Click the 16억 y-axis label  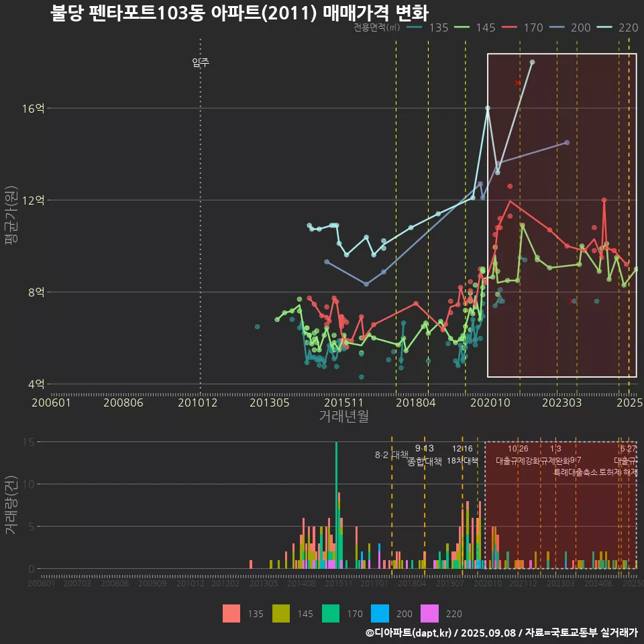tap(34, 109)
